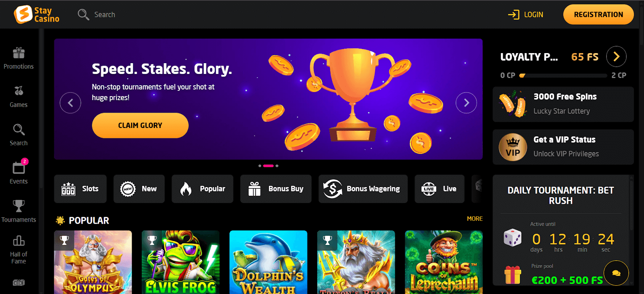Select the Slots game category
This screenshot has height=294, width=644.
(80, 189)
